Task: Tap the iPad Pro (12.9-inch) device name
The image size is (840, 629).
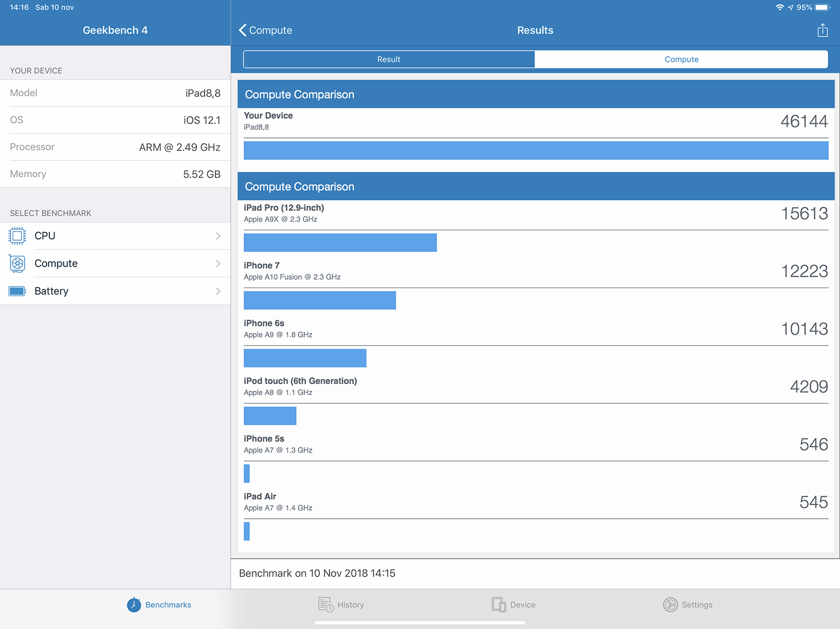Action: point(284,208)
